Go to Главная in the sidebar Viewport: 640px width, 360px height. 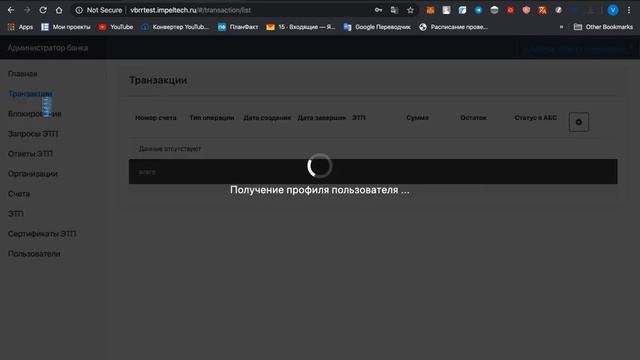tap(22, 74)
